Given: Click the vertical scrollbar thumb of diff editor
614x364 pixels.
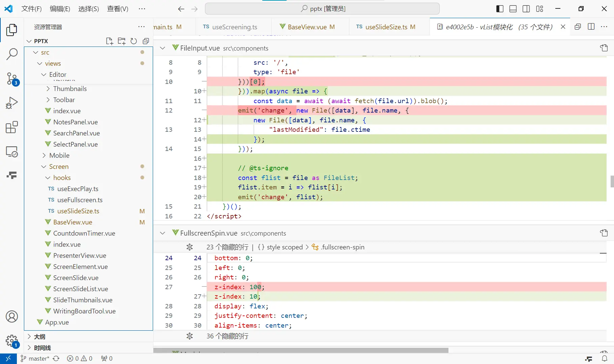Looking at the screenshot, I should click(x=612, y=181).
